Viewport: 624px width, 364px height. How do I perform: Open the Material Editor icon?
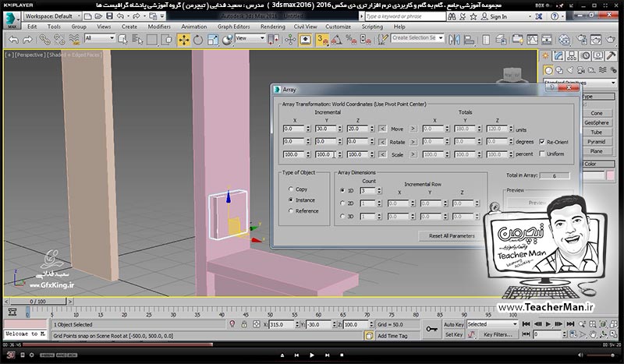tap(564, 40)
